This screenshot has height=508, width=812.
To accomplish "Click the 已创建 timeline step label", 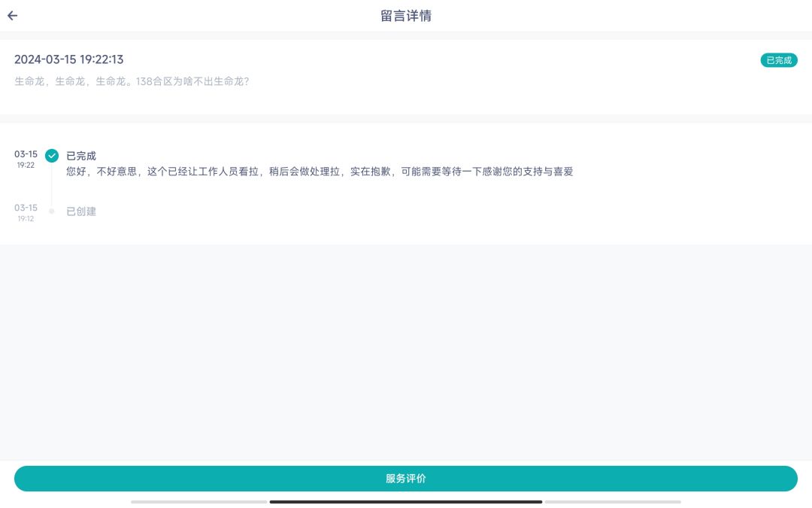I will [81, 211].
